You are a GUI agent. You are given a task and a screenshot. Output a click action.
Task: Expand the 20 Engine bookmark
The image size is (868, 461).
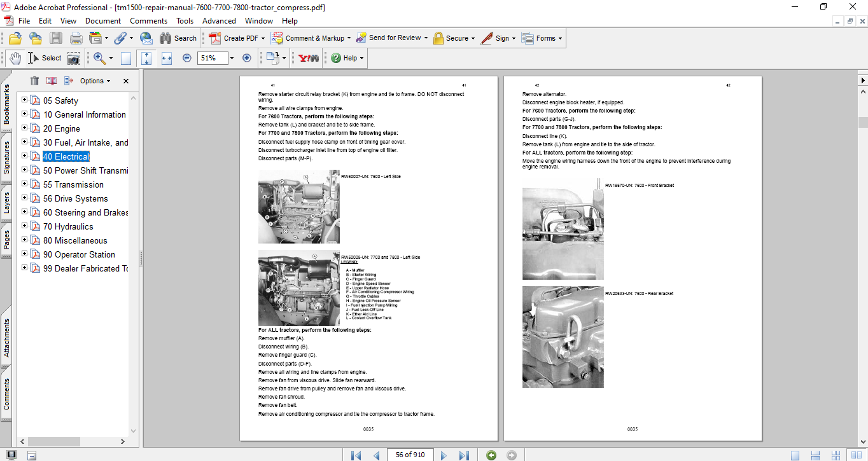coord(24,128)
